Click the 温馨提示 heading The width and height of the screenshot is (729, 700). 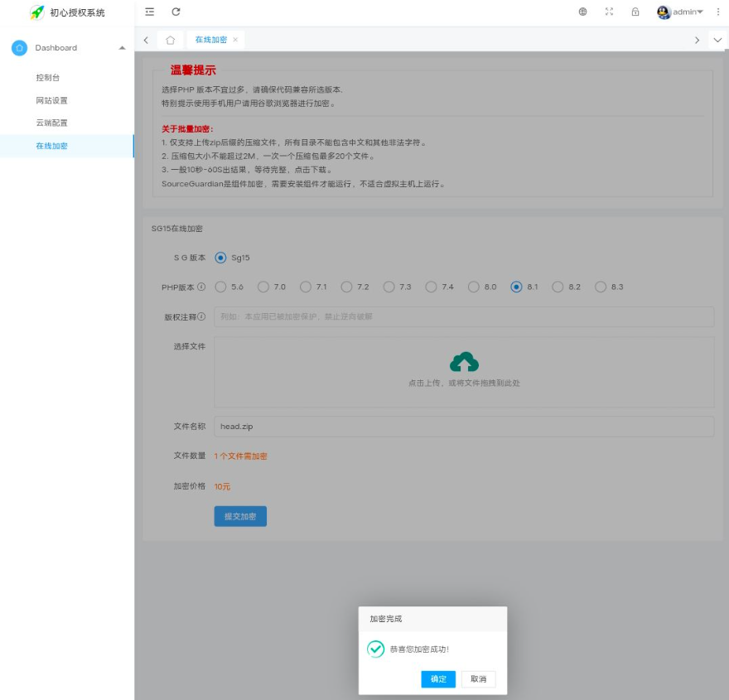pyautogui.click(x=193, y=70)
